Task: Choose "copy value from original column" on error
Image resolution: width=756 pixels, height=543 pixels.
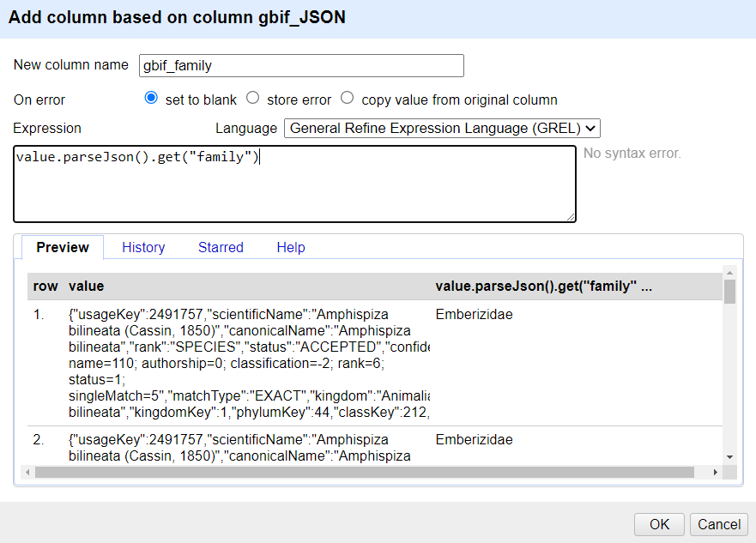Action: [347, 99]
